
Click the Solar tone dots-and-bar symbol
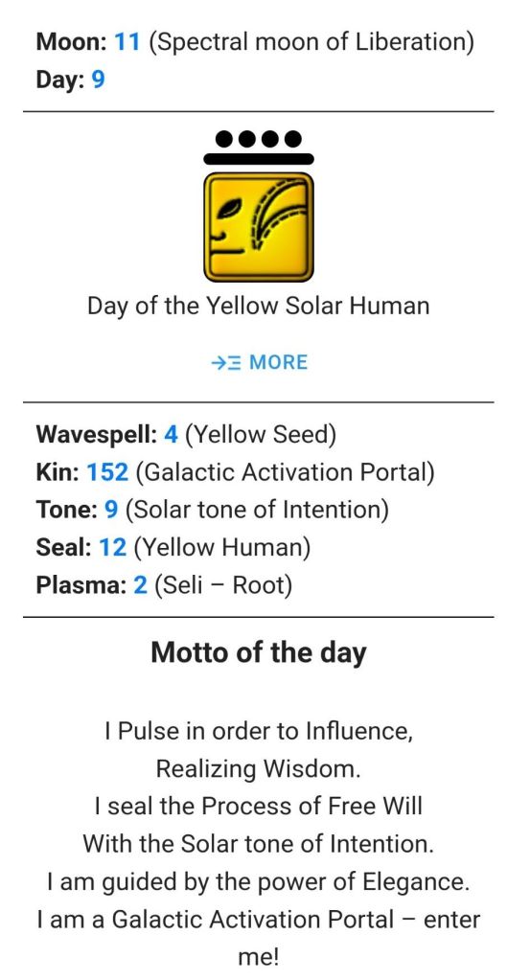point(258,148)
